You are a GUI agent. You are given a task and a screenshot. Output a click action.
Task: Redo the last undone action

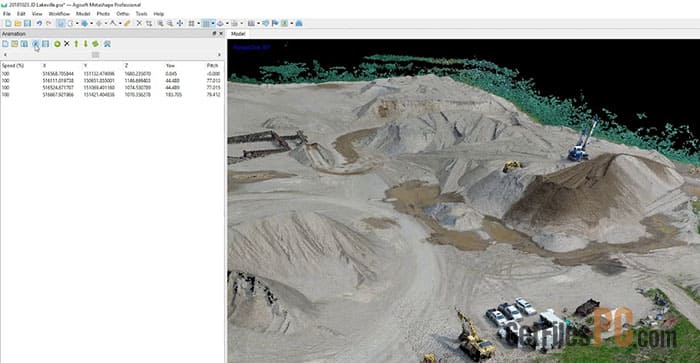tap(49, 23)
